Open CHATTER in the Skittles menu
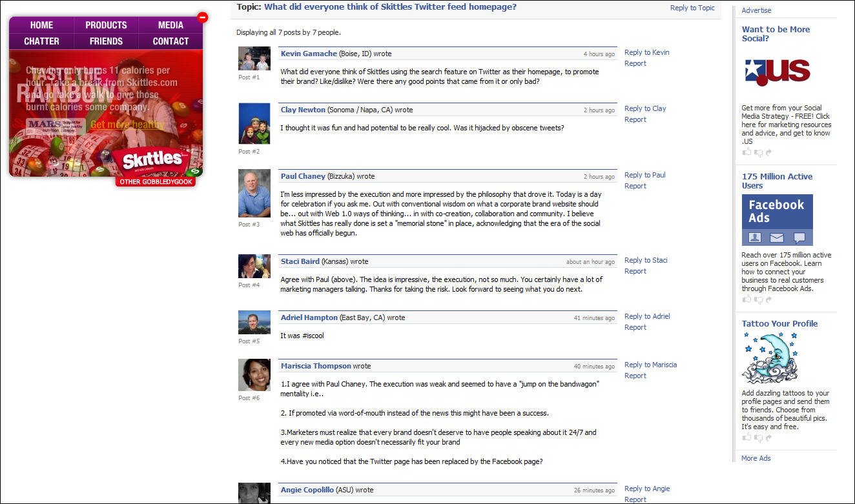Image resolution: width=855 pixels, height=504 pixels. coord(41,41)
